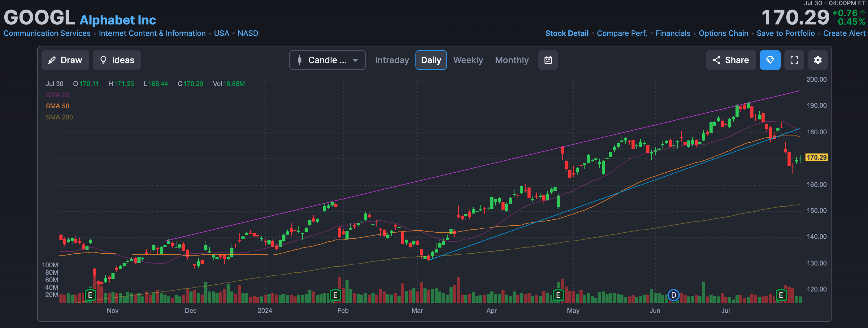Screen dimensions: 868x328
Task: Open the Options Chain link
Action: [x=723, y=33]
